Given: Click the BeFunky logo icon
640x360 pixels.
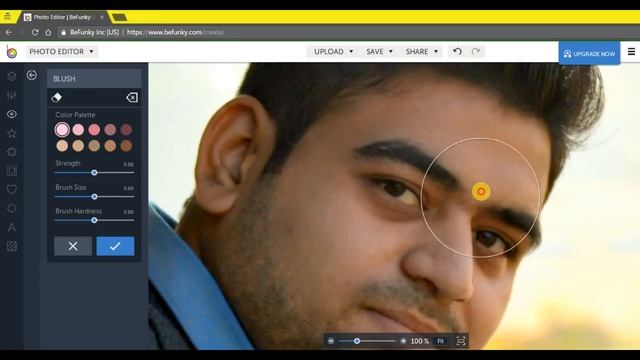Looking at the screenshot, I should click(12, 52).
